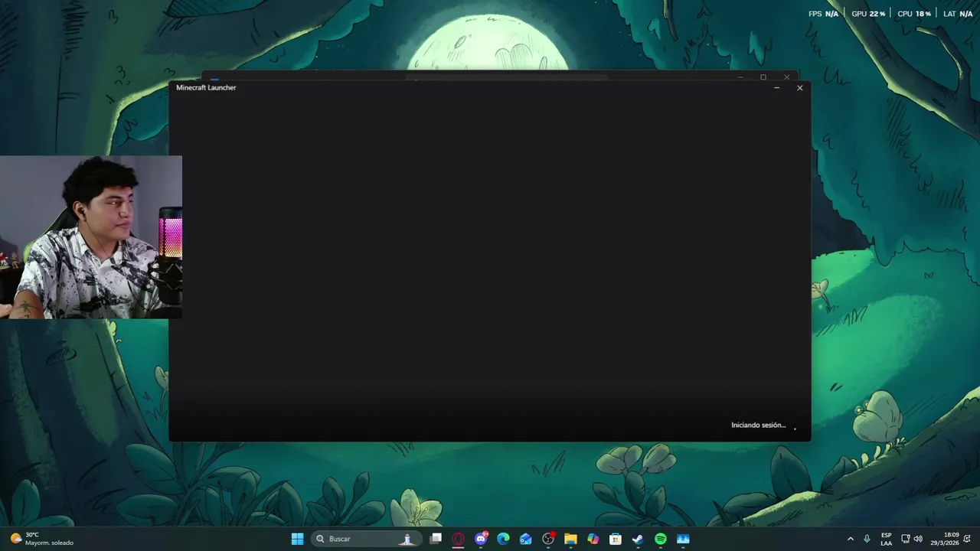Click the webcam overlay thumbnail
Screen dimensions: 980x551
tap(91, 237)
